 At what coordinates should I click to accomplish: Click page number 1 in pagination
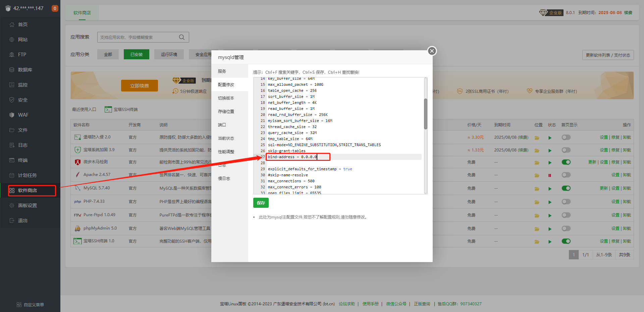pos(574,255)
